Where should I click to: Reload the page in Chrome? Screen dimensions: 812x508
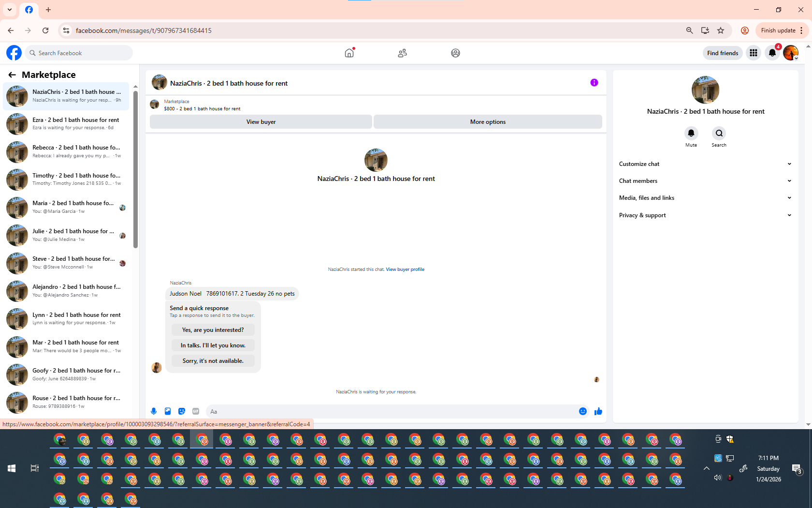pos(45,30)
